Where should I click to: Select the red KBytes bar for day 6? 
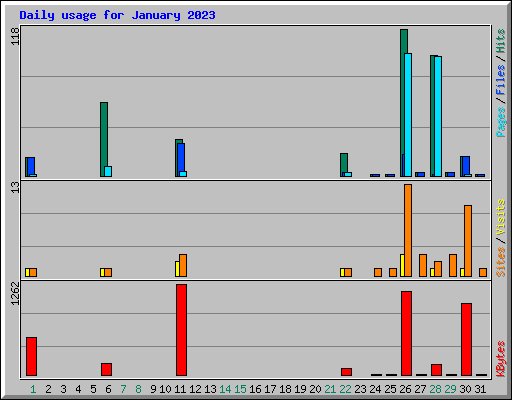106,369
